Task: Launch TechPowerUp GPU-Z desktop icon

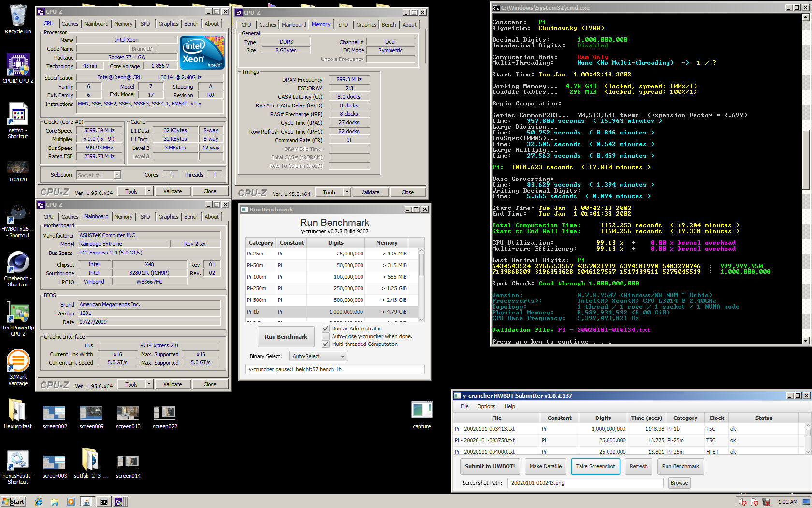Action: tap(18, 318)
